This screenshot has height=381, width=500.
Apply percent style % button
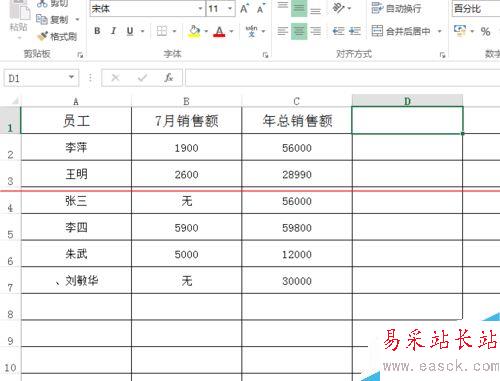coord(485,31)
